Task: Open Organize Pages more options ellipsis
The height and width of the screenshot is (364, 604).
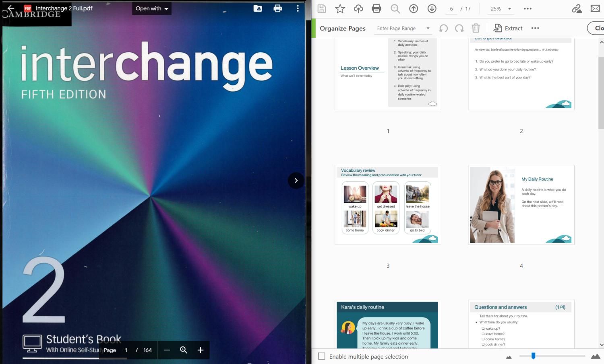Action: [x=535, y=28]
